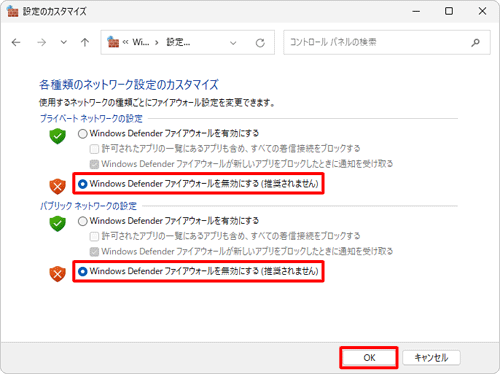Click the キャンセル button
Image resolution: width=500 pixels, height=374 pixels.
(431, 358)
